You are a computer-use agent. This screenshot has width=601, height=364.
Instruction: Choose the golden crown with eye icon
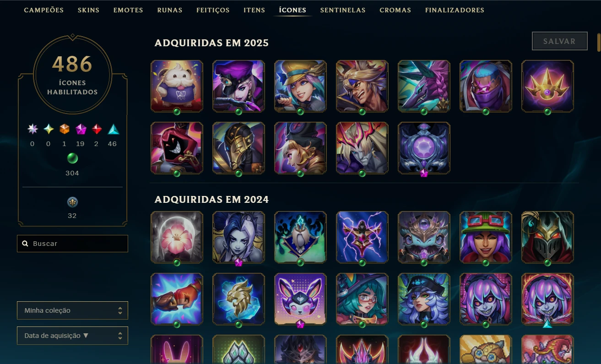547,86
